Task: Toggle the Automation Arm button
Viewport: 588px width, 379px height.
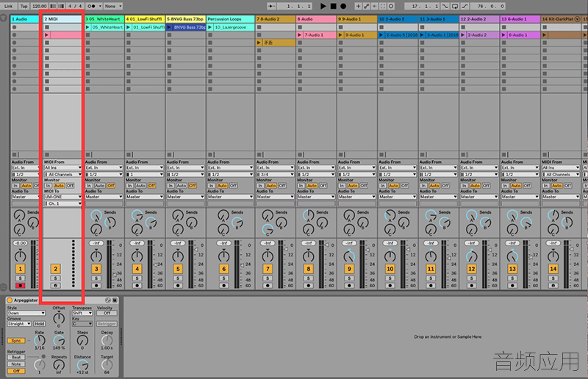Action: click(366, 6)
